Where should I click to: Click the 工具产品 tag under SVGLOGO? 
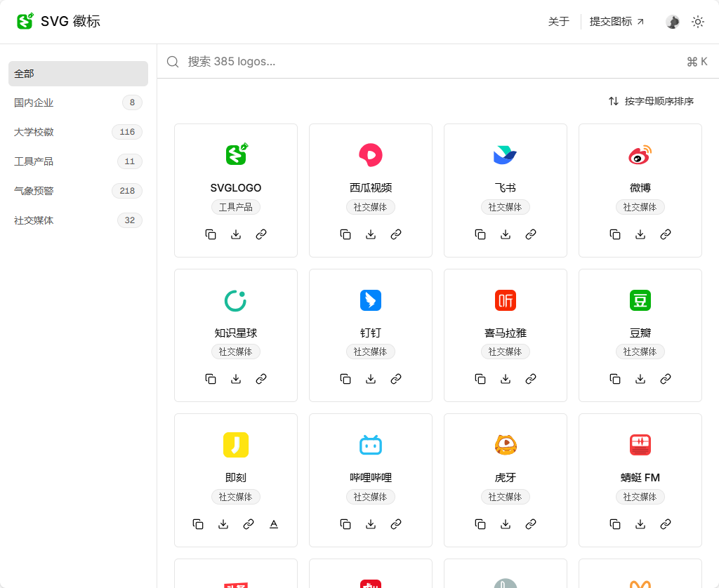[236, 207]
